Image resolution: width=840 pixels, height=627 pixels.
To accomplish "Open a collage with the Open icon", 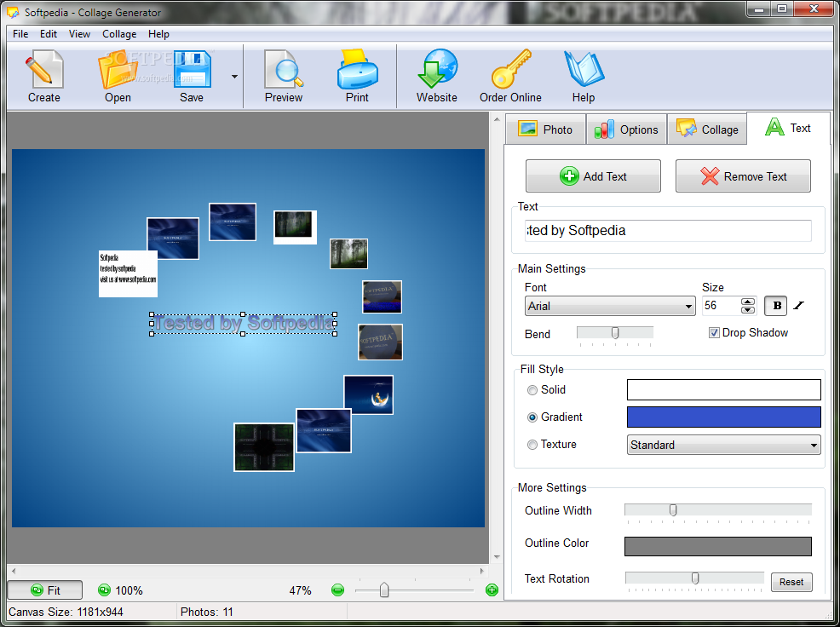I will point(118,77).
